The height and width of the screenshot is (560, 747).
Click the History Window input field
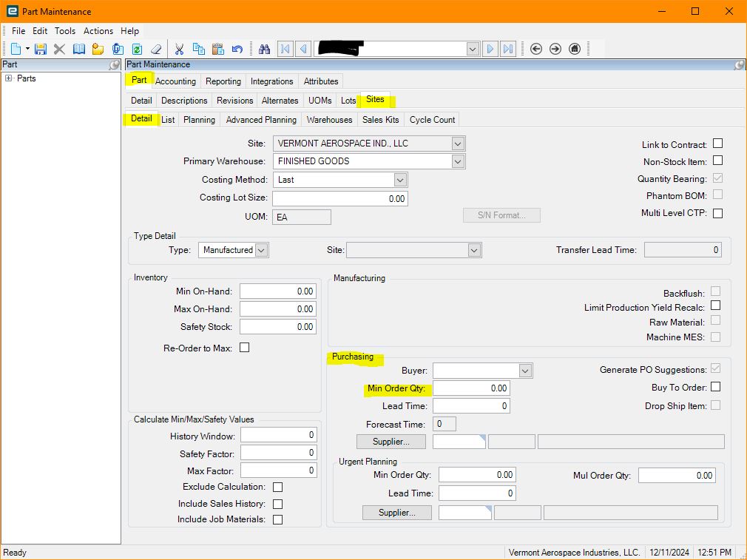pyautogui.click(x=279, y=435)
